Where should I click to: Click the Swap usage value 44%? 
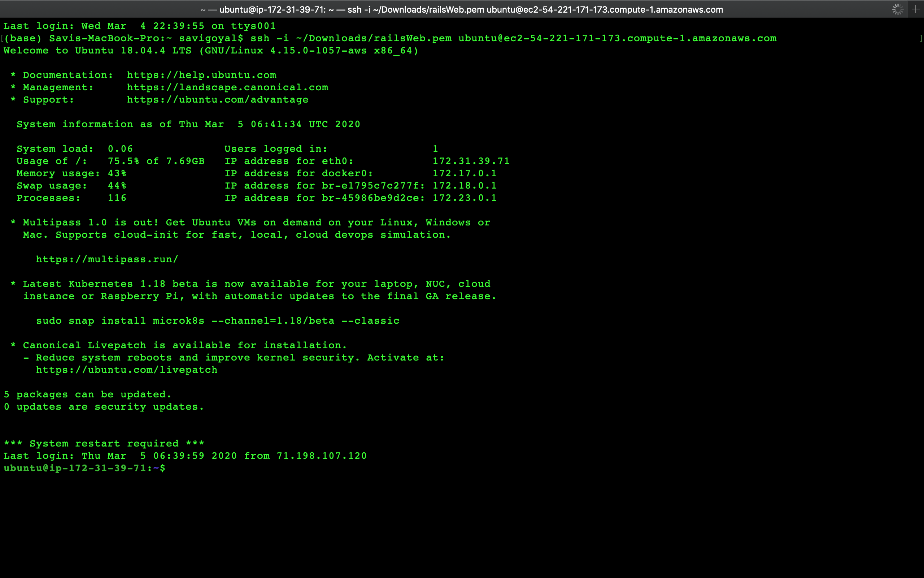[x=117, y=185]
